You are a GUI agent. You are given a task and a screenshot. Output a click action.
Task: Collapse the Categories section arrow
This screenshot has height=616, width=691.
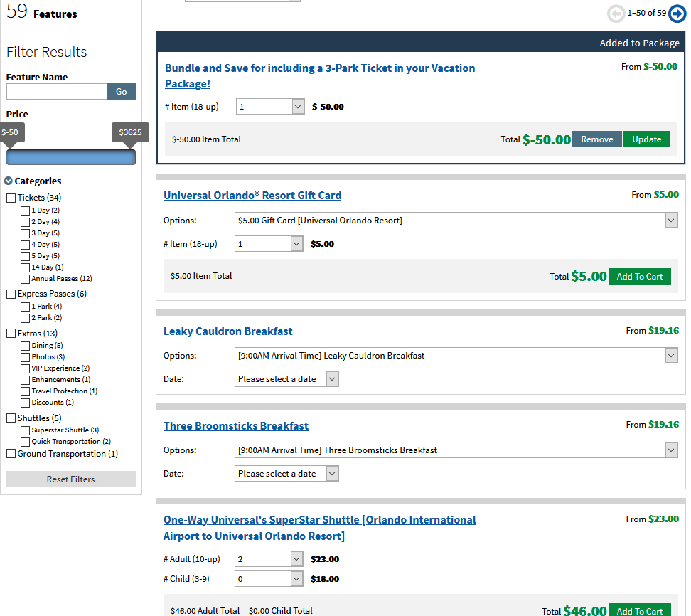(9, 181)
